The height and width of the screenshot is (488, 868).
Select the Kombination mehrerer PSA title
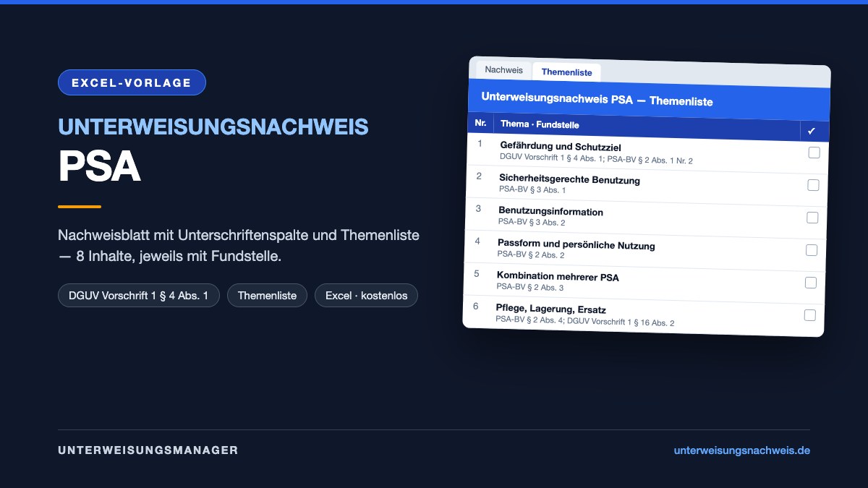tap(558, 276)
